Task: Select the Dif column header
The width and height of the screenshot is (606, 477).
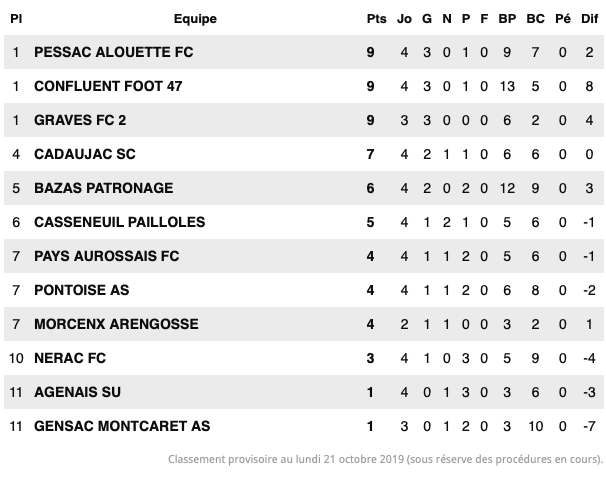Action: (589, 19)
